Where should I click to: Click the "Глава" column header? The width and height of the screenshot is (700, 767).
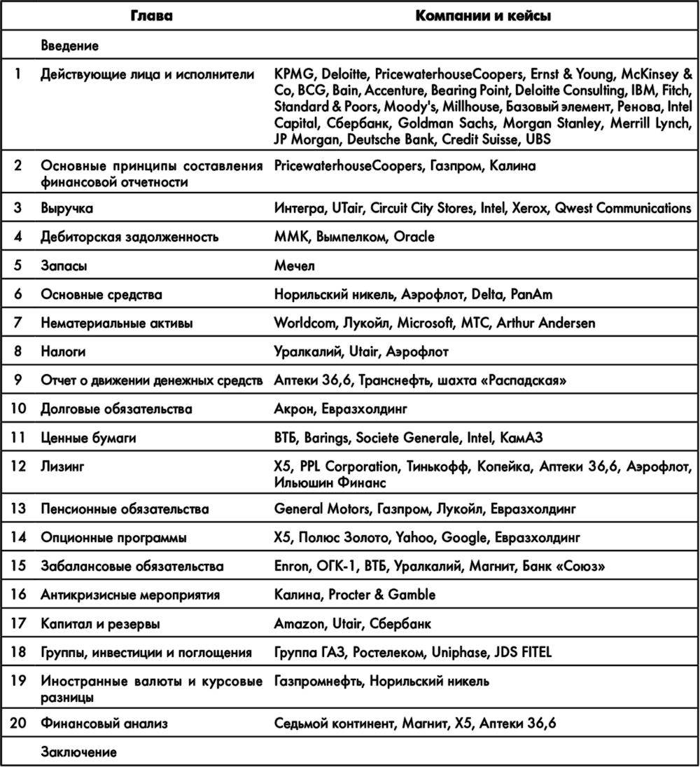pos(151,16)
